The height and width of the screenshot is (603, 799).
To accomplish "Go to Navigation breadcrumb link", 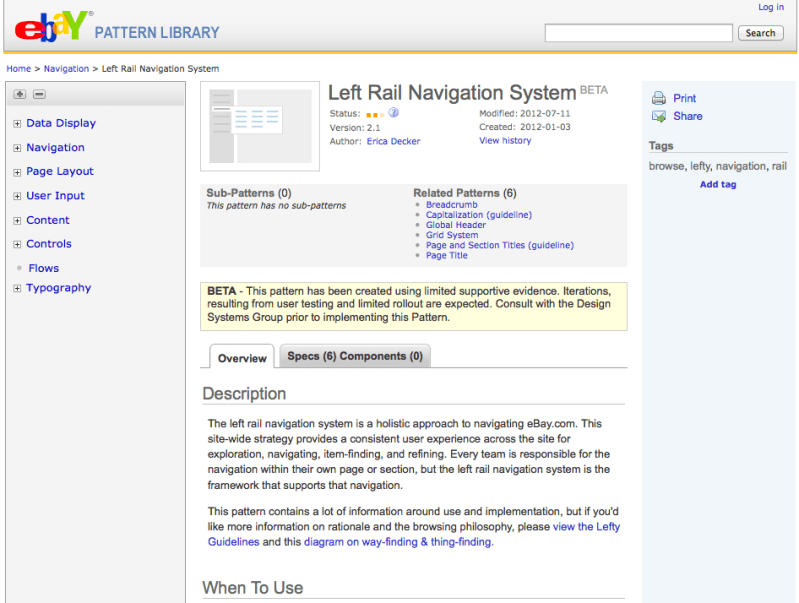I will tap(66, 69).
